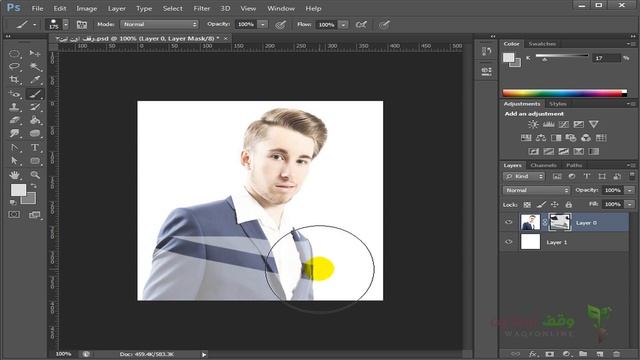Add a Levels adjustment
The height and width of the screenshot is (360, 640).
548,124
